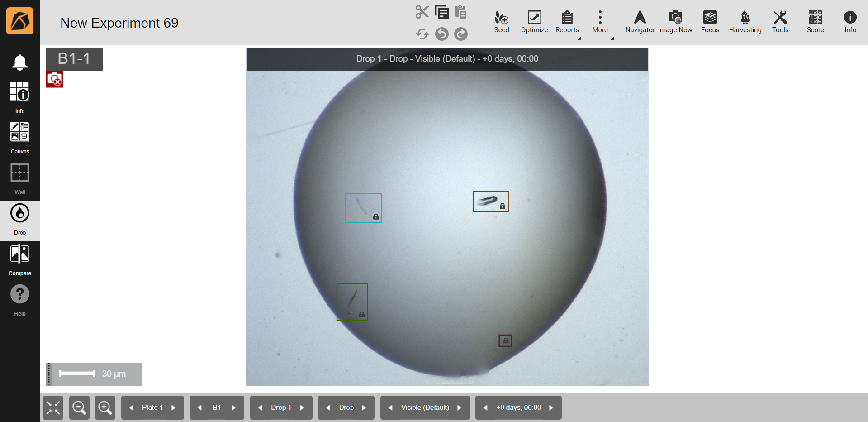Click the scissors cut icon
Image resolution: width=868 pixels, height=422 pixels.
[422, 12]
